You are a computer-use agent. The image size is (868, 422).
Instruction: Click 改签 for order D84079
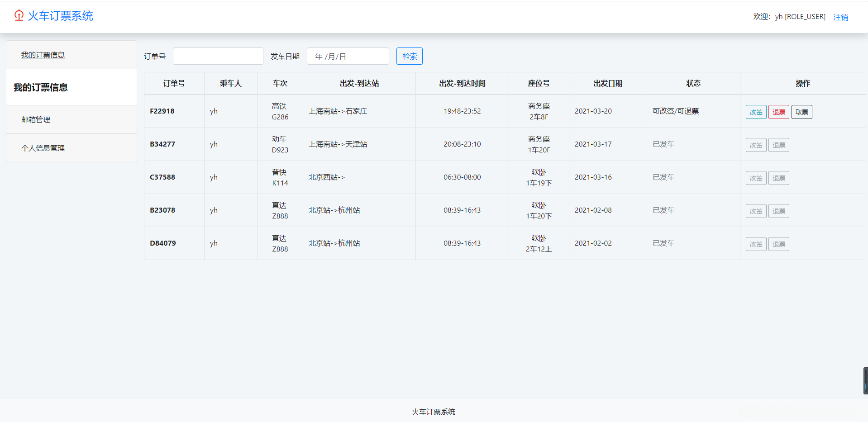756,244
